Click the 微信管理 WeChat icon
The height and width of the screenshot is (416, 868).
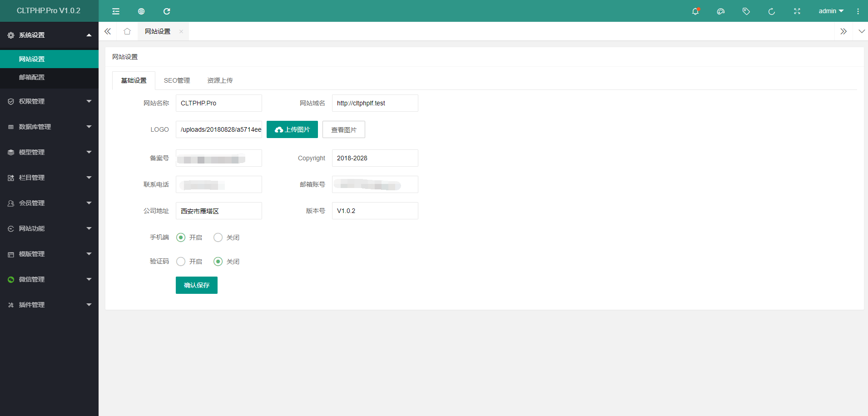(x=11, y=279)
